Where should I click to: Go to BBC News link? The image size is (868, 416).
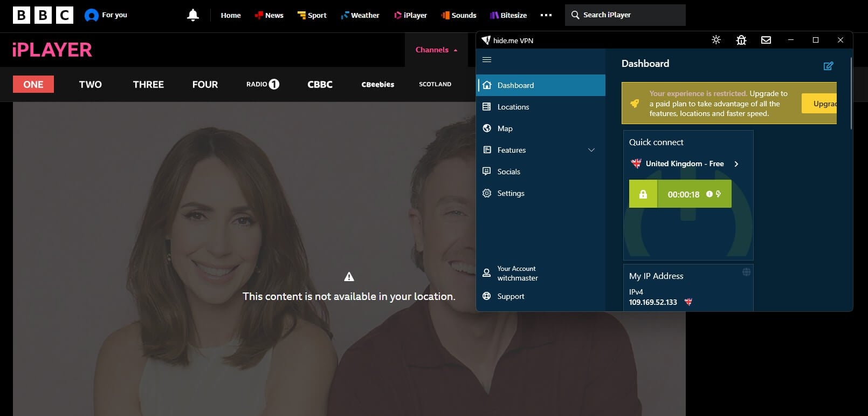pos(269,15)
